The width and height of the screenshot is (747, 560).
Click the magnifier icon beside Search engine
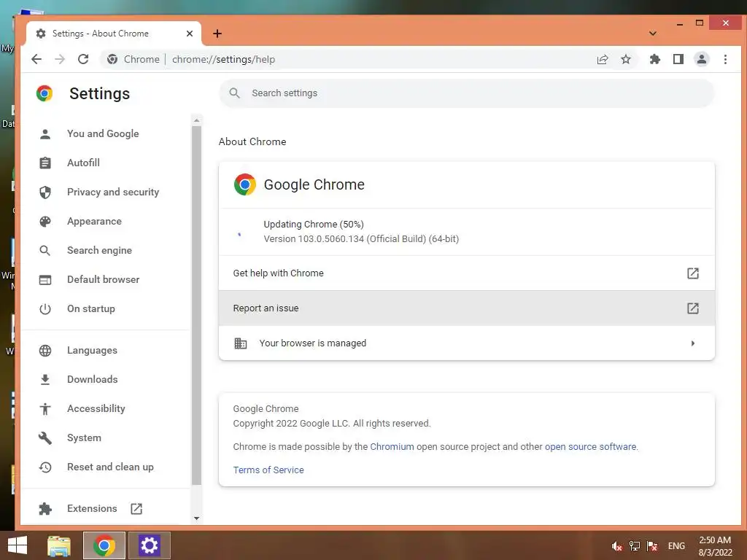click(45, 251)
